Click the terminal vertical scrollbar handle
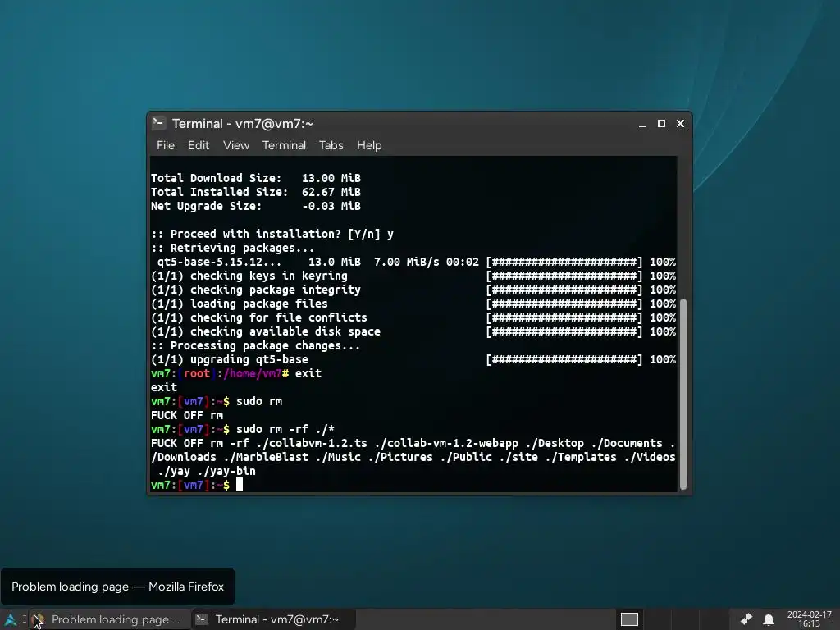This screenshot has height=630, width=840. tap(683, 394)
